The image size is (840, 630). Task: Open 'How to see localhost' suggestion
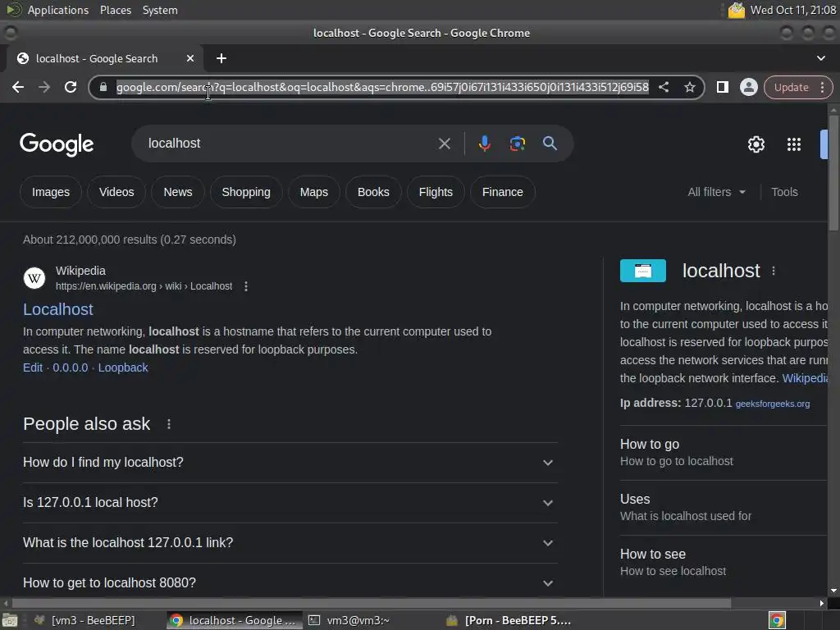coord(724,562)
